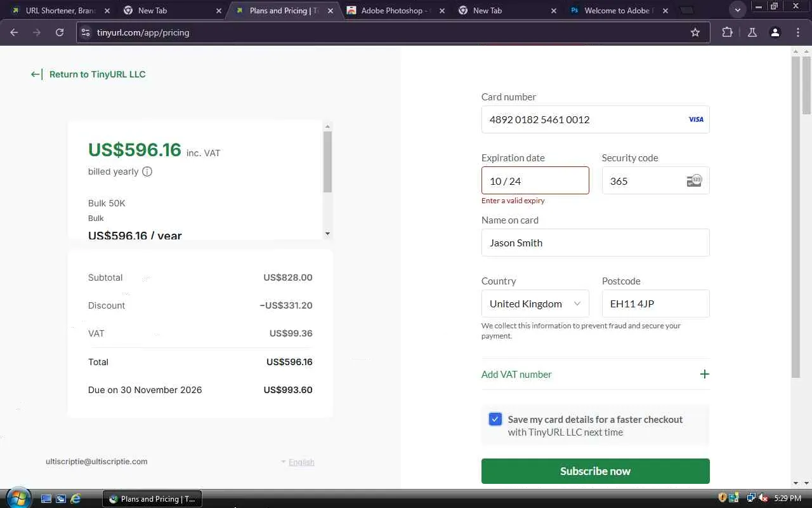The height and width of the screenshot is (508, 812).
Task: Click the Discount amount –US$331.20
Action: click(x=286, y=305)
